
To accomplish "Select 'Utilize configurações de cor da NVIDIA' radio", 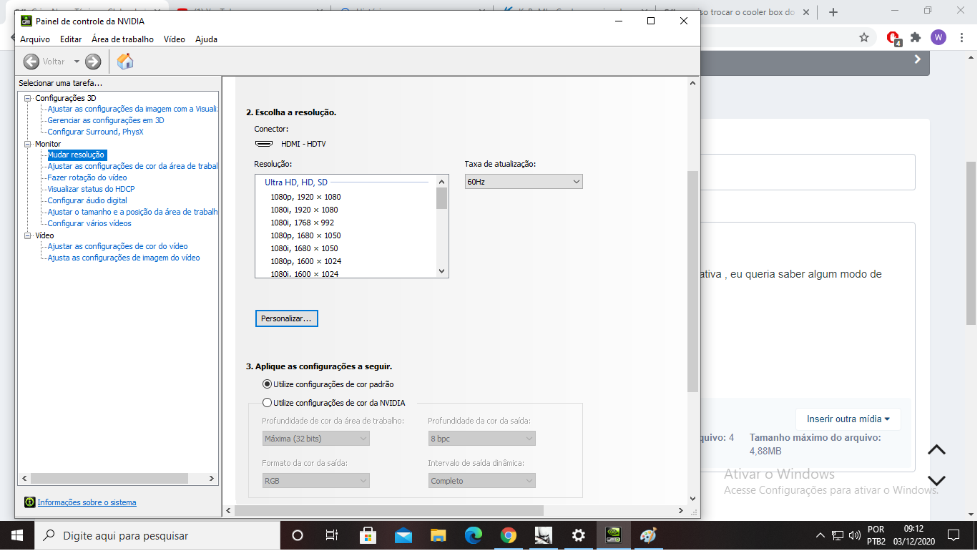I will coord(268,403).
